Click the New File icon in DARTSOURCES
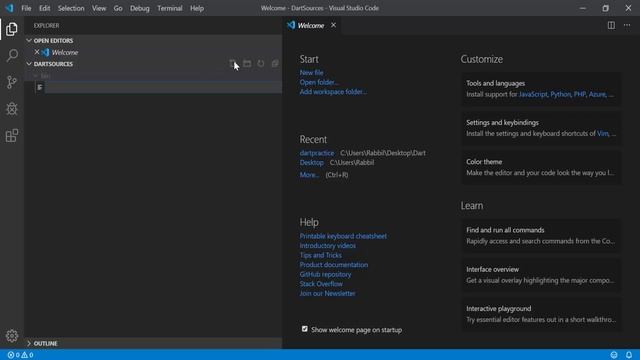 click(x=233, y=64)
